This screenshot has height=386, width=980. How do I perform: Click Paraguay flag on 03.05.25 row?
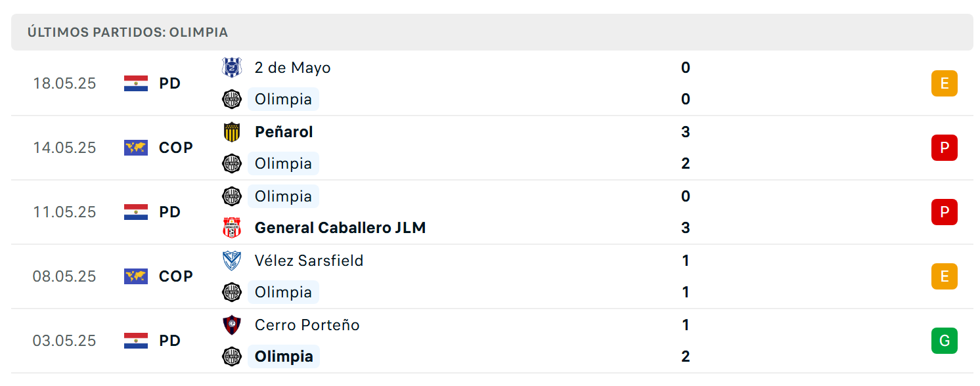coord(136,341)
